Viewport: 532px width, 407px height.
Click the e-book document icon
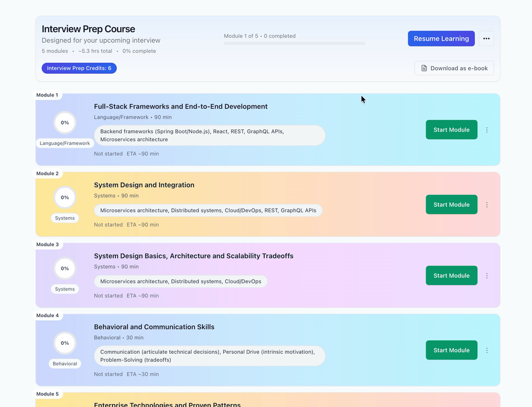[x=423, y=68]
